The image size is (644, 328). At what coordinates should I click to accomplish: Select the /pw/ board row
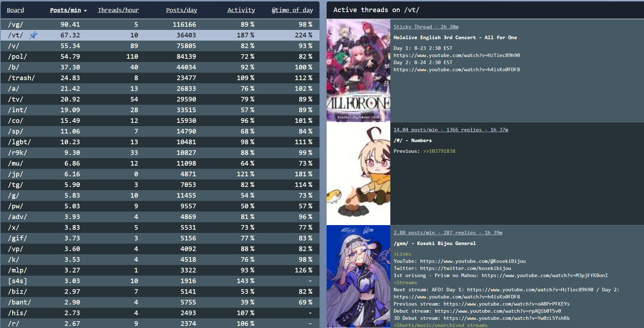tap(160, 206)
